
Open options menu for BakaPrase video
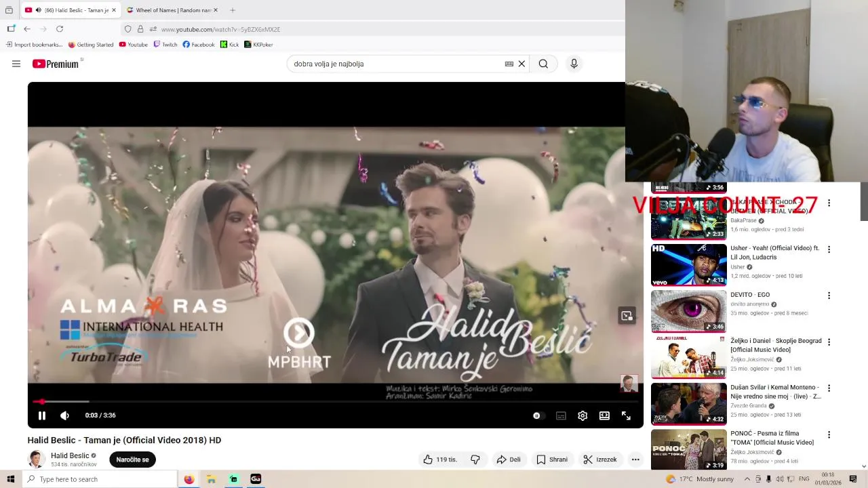829,203
